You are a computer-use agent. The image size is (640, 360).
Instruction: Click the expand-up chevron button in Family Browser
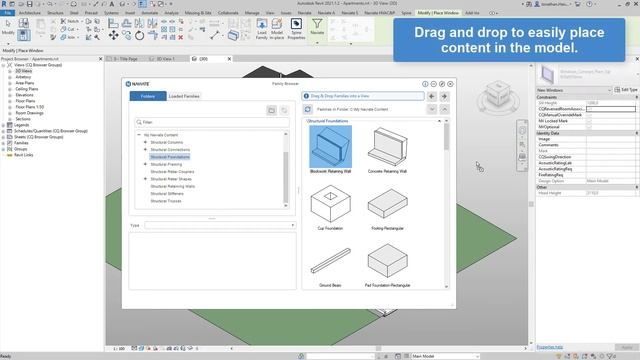(444, 109)
